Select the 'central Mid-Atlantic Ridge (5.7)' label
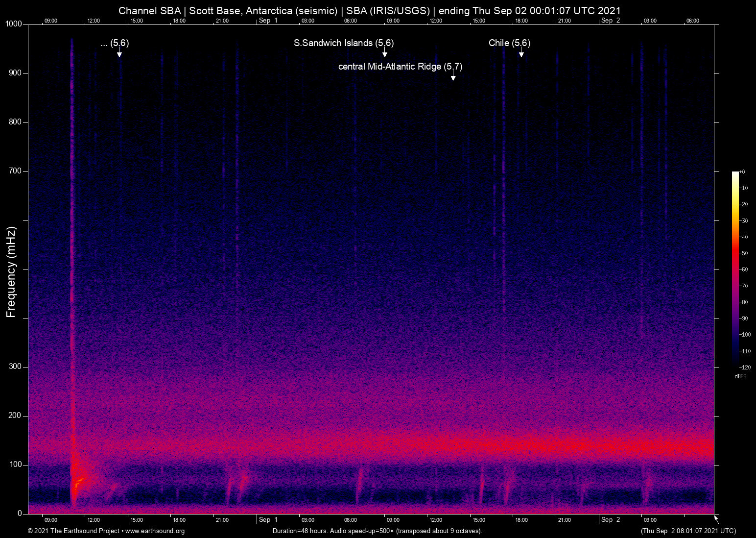Viewport: 756px width, 538px height. pos(400,67)
